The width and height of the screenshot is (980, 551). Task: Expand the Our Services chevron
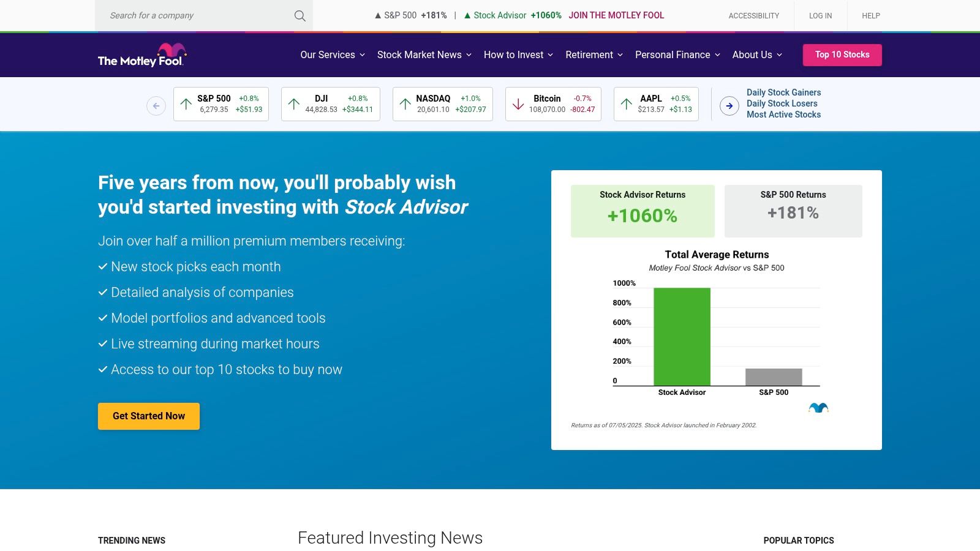click(x=362, y=55)
